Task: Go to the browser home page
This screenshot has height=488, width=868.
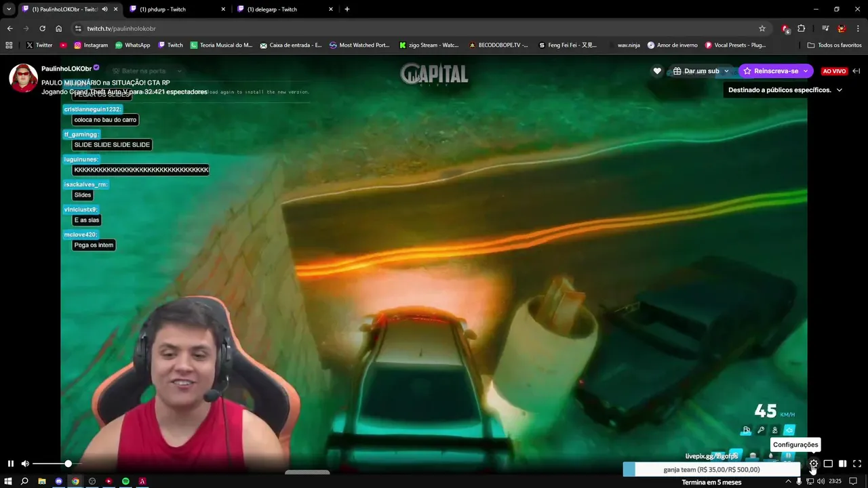Action: pyautogui.click(x=58, y=28)
